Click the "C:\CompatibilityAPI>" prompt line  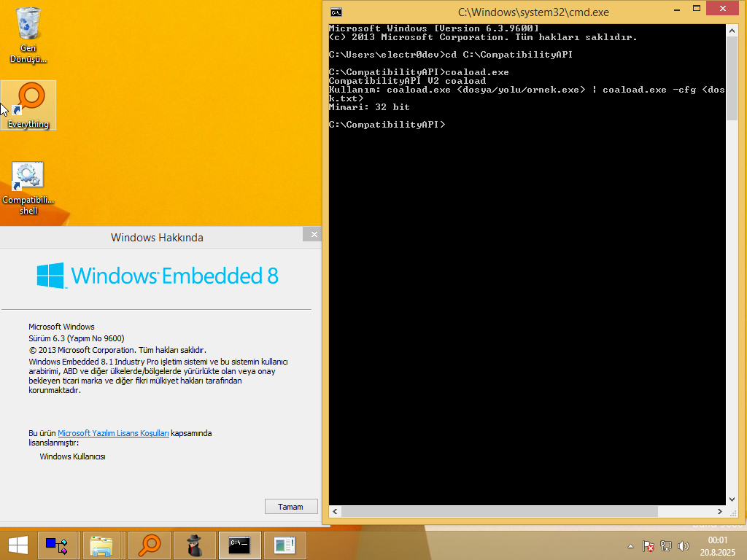tap(387, 124)
